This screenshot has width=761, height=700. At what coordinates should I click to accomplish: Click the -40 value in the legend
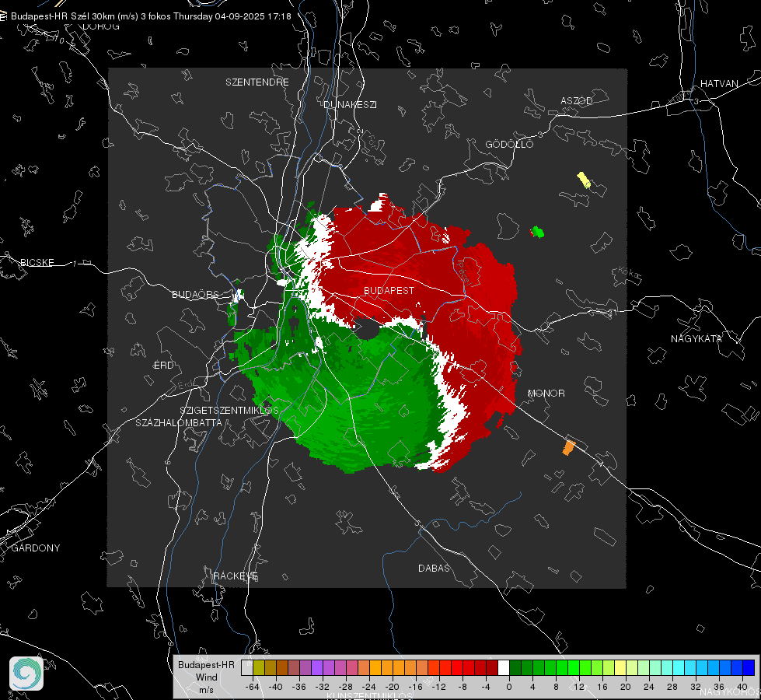click(x=275, y=687)
